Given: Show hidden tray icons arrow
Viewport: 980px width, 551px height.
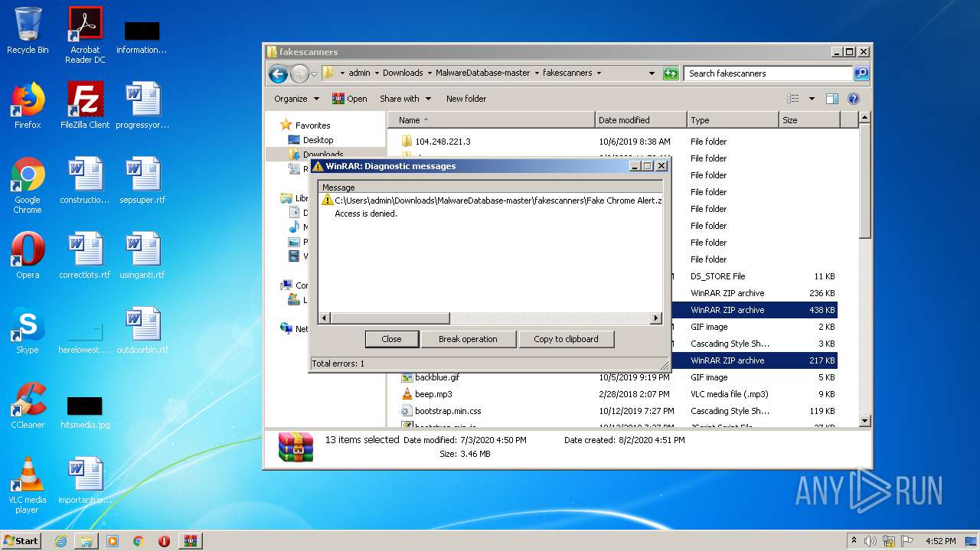Looking at the screenshot, I should pos(854,540).
